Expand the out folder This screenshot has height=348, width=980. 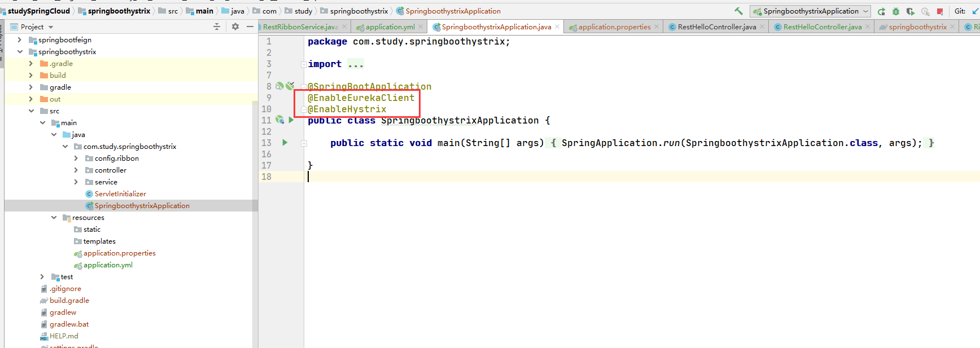[x=31, y=99]
